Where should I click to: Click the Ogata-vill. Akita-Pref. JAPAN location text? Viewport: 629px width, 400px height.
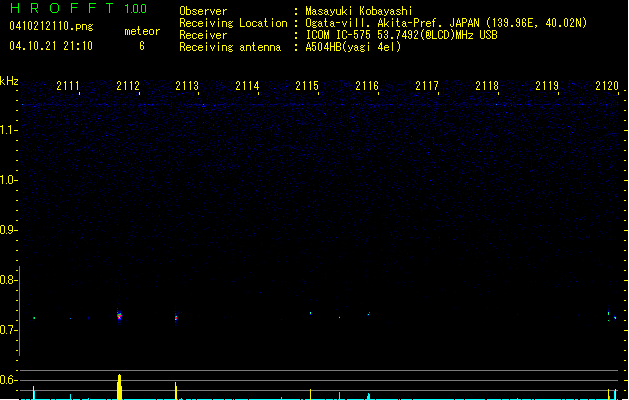(x=446, y=23)
